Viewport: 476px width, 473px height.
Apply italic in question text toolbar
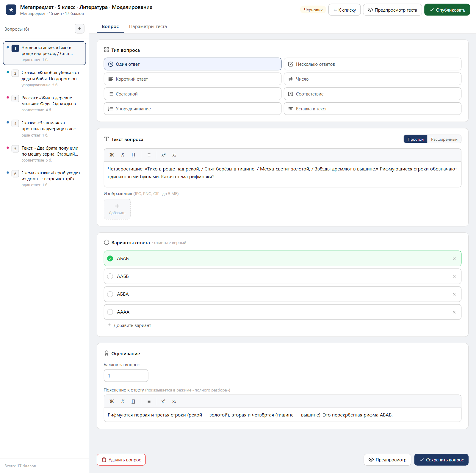[x=123, y=155]
